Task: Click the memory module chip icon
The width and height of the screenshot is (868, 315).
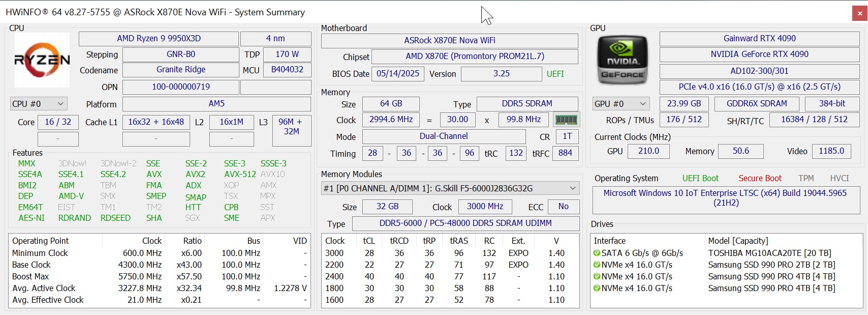Action: [566, 120]
